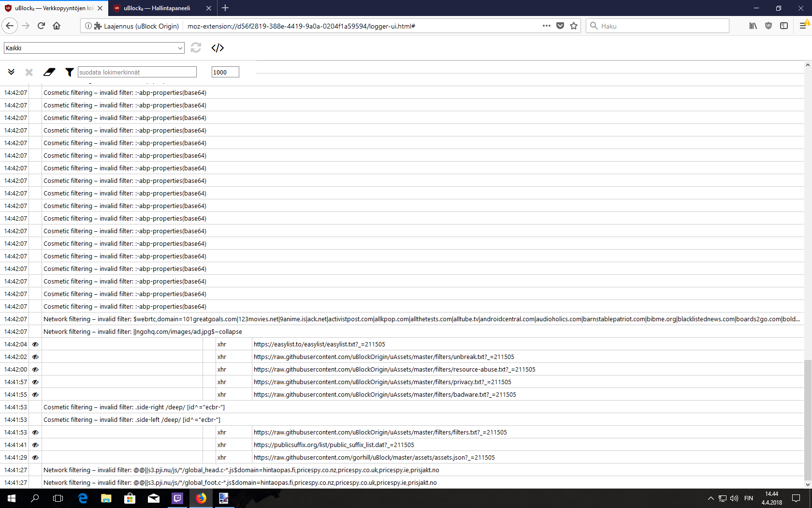Click the "suodata lokimerkinnät" filter field
The width and height of the screenshot is (812, 508).
point(137,72)
